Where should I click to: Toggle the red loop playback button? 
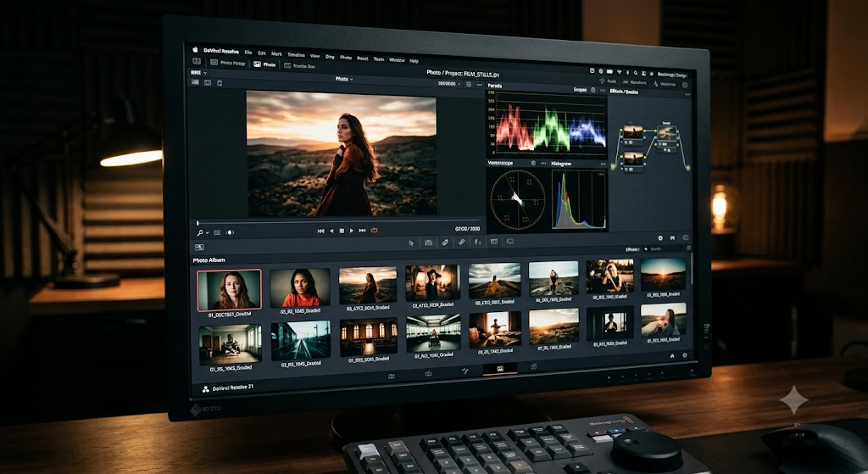pyautogui.click(x=375, y=231)
